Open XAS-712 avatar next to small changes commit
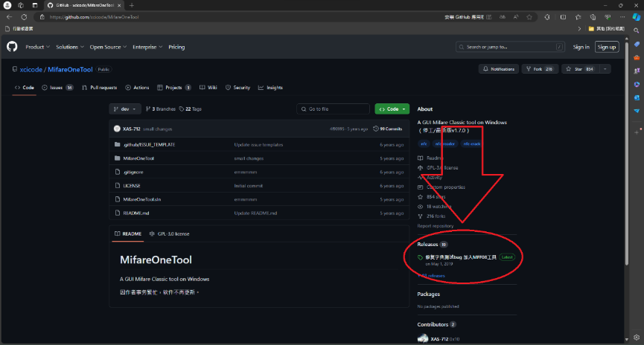This screenshot has width=644, height=345. pos(117,129)
